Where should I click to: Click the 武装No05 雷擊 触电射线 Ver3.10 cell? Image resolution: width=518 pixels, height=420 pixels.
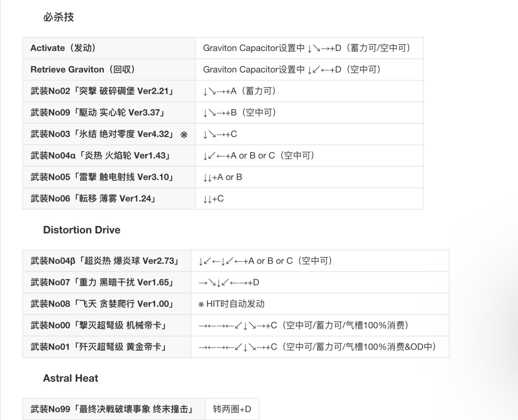[102, 177]
